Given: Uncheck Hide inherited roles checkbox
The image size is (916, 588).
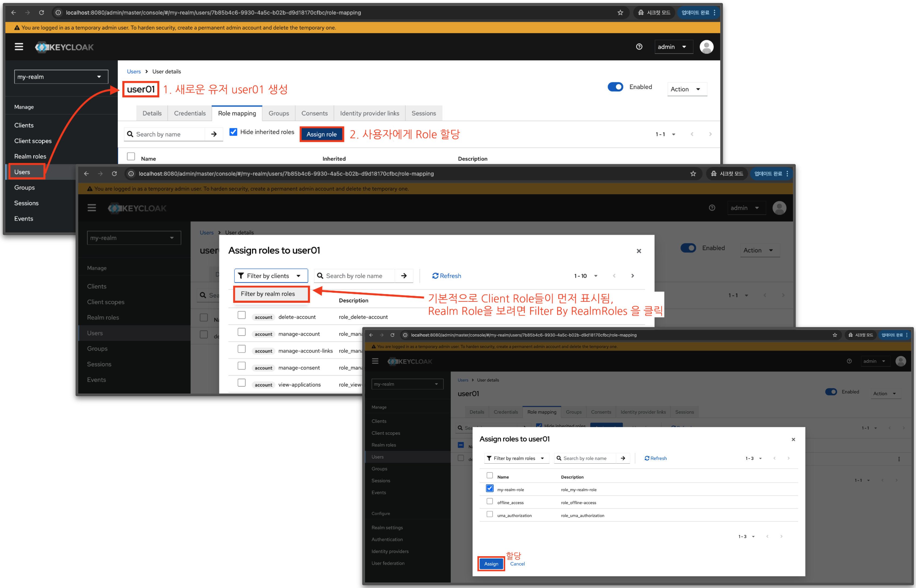Looking at the screenshot, I should [x=233, y=132].
